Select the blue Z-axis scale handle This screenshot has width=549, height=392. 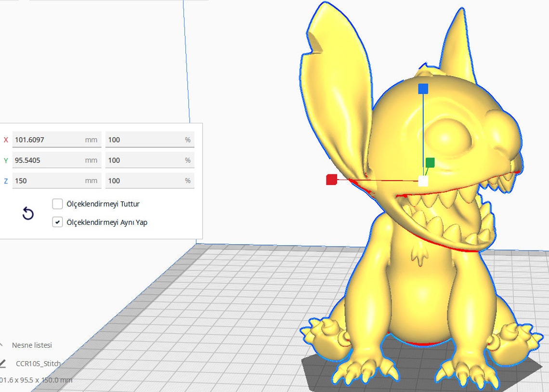423,89
